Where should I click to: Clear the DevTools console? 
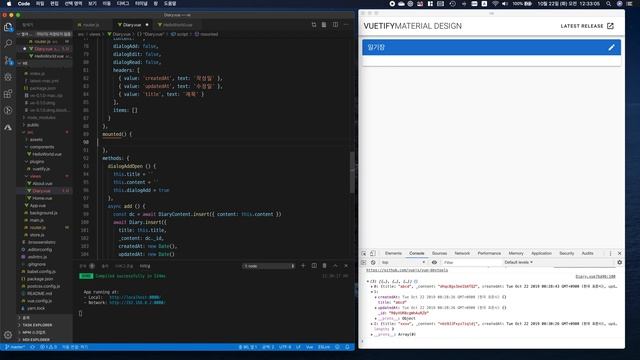coord(373,262)
